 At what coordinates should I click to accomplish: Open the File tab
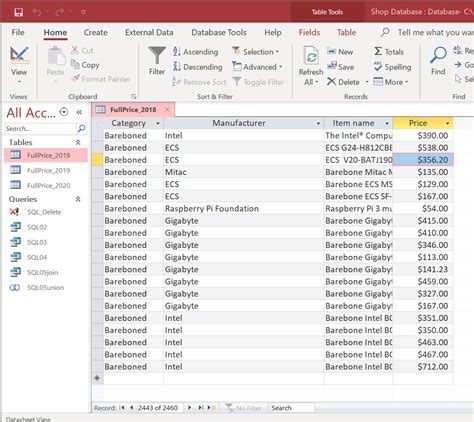point(18,32)
